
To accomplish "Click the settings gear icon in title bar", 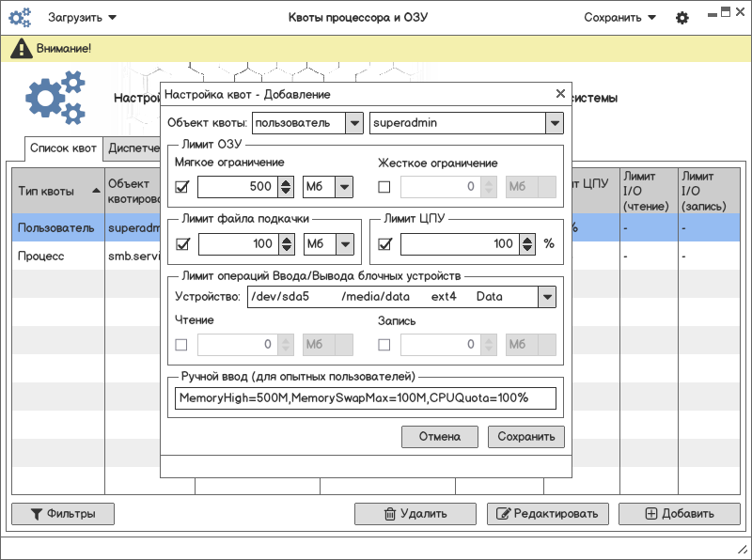I will pyautogui.click(x=682, y=18).
